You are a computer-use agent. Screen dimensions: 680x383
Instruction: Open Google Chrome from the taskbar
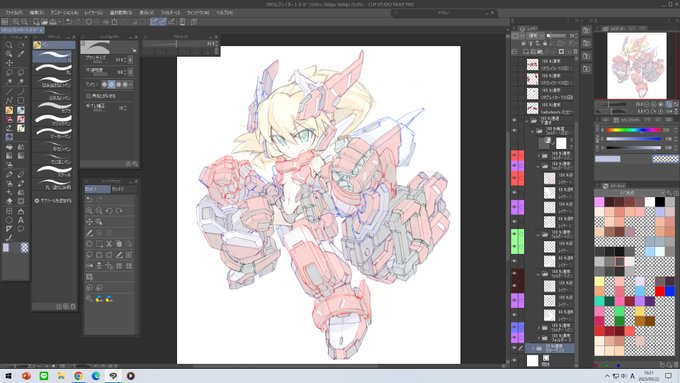pos(78,376)
